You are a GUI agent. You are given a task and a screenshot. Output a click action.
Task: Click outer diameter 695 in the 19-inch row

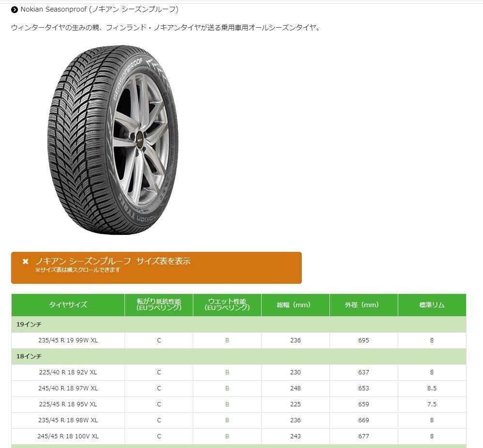point(364,340)
